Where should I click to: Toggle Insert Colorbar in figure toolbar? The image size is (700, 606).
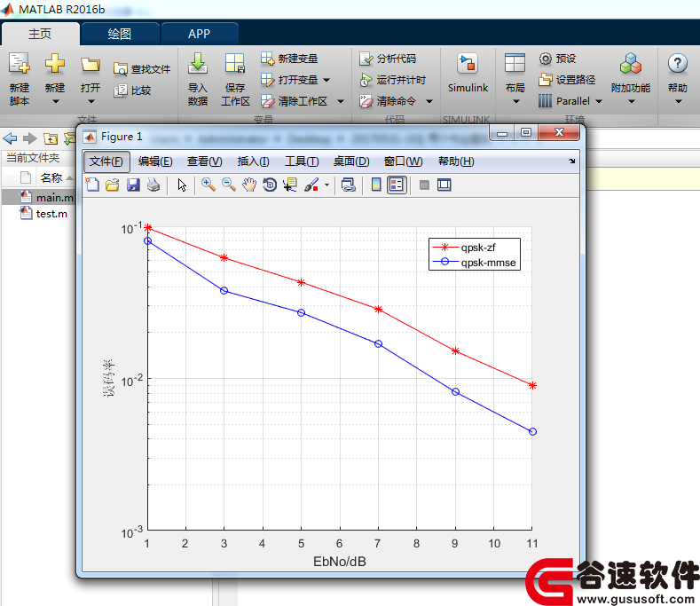pos(376,185)
